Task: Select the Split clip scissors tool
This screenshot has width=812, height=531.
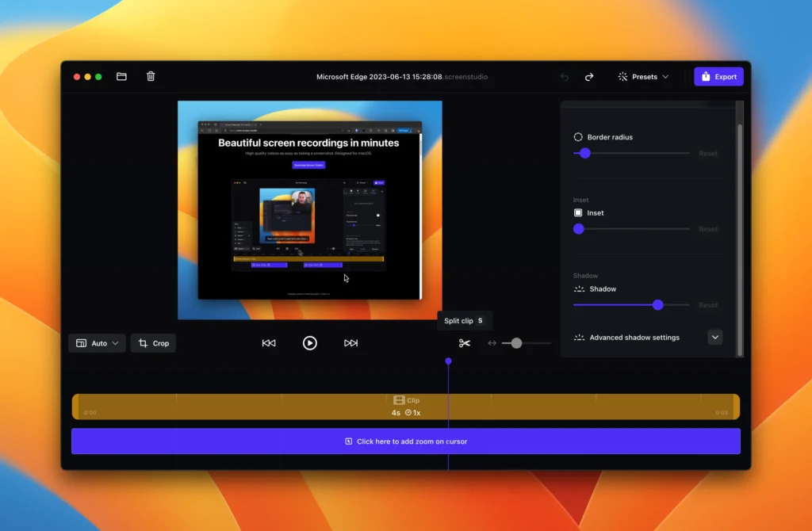Action: click(464, 342)
